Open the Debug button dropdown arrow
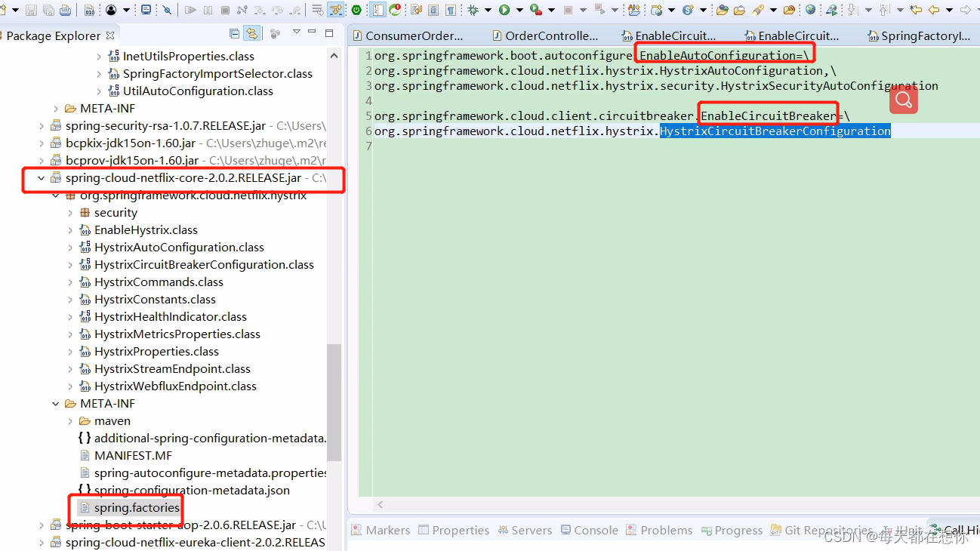The height and width of the screenshot is (551, 980). point(488,10)
